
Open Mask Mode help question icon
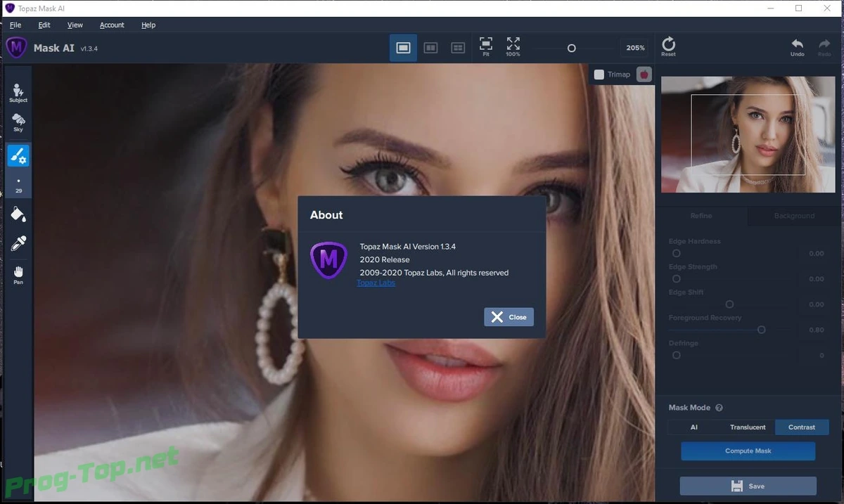click(719, 408)
